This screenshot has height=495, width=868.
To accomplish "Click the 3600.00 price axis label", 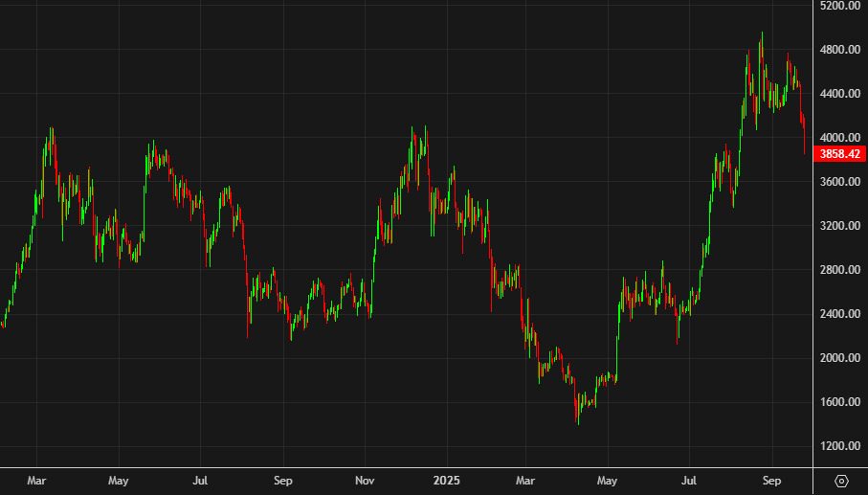I will click(x=840, y=182).
